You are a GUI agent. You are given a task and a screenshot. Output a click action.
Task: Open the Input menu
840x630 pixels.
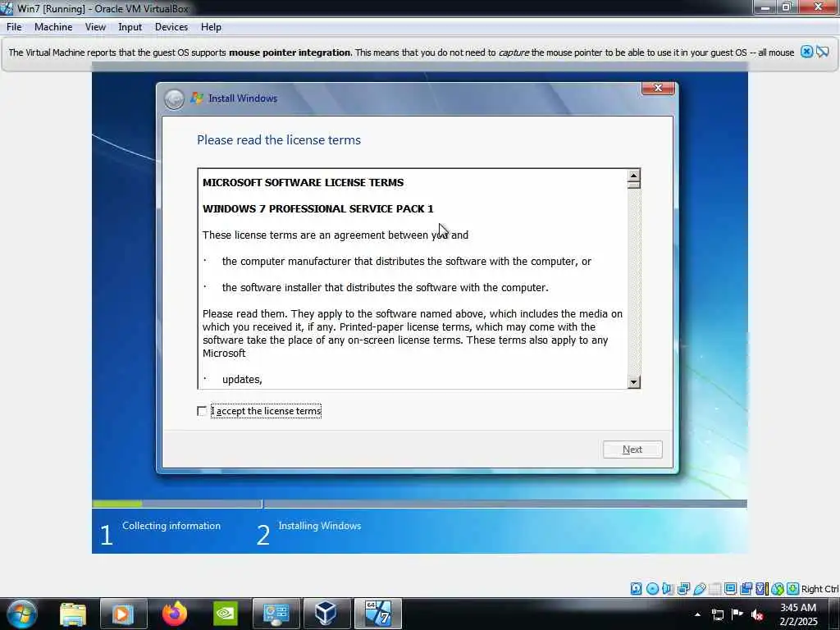(130, 27)
